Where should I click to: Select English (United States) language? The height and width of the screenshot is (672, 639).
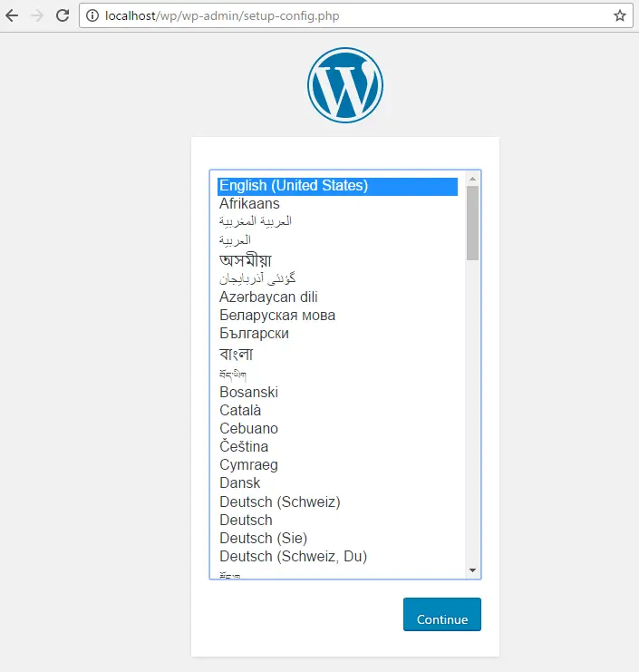pos(337,187)
